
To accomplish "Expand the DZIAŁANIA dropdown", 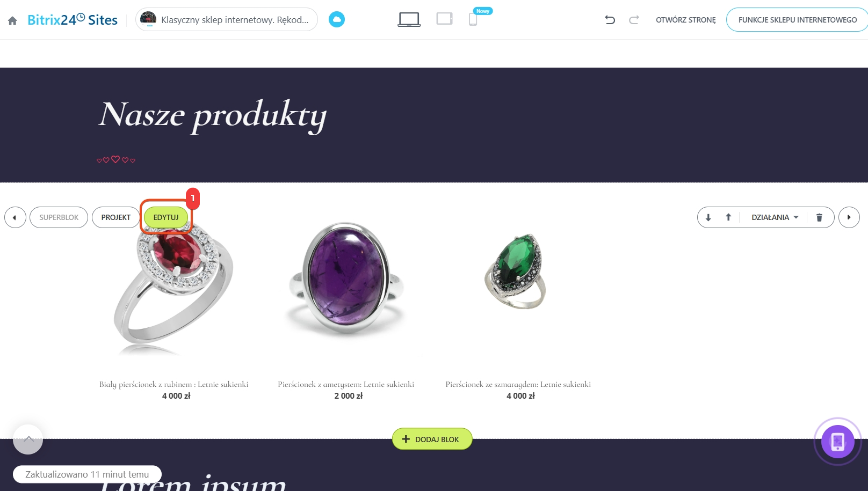I will click(775, 217).
